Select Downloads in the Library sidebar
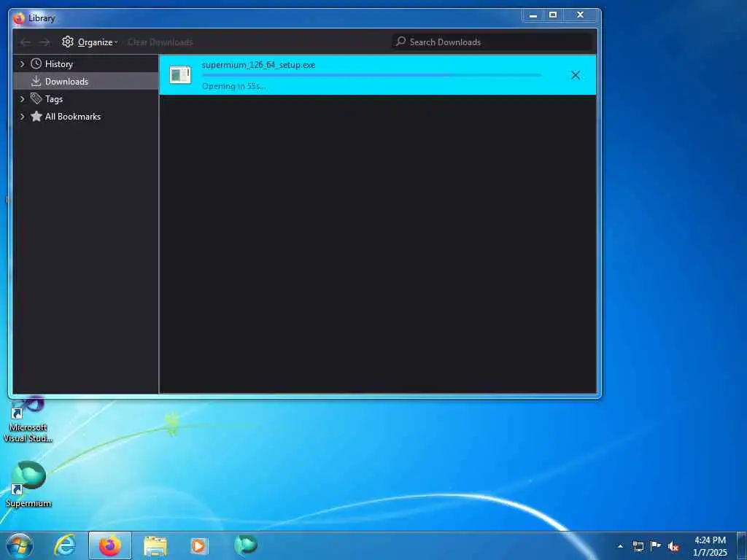This screenshot has height=560, width=747. pos(86,82)
